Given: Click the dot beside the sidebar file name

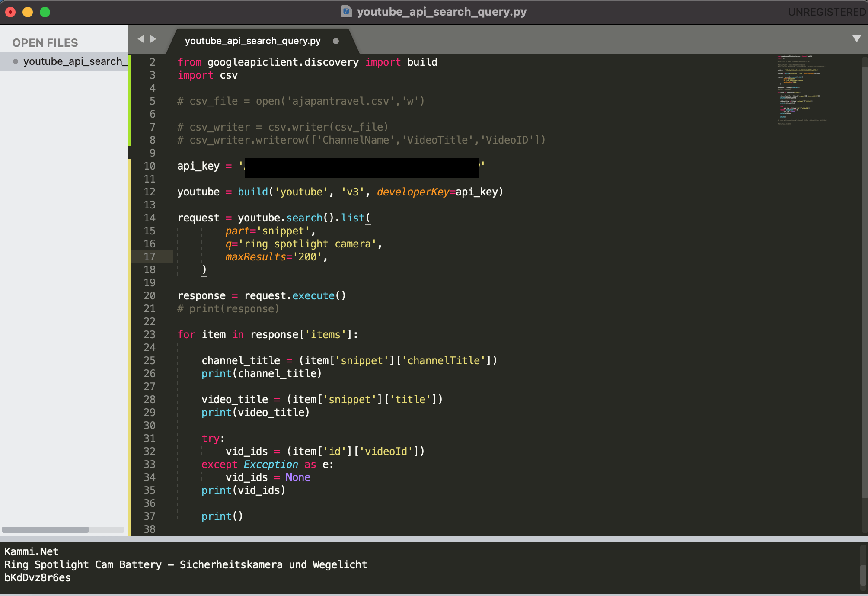Looking at the screenshot, I should coord(16,61).
